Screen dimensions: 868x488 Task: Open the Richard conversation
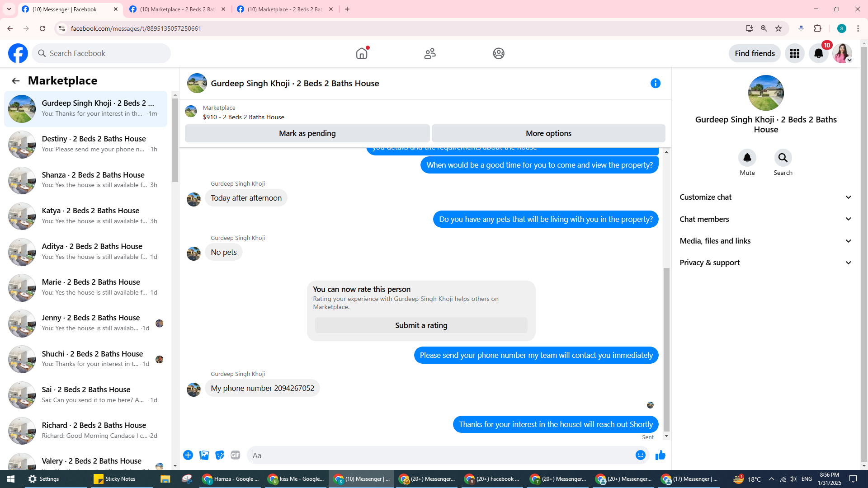tap(86, 431)
